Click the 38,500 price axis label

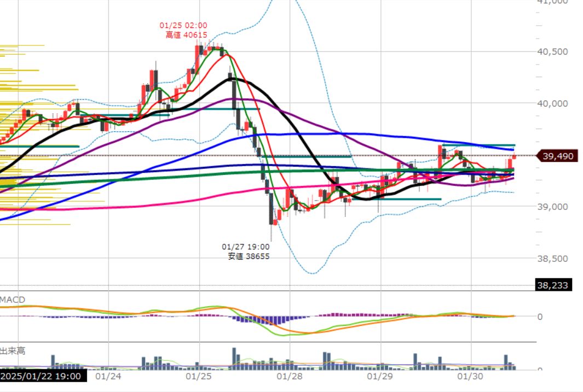click(552, 259)
